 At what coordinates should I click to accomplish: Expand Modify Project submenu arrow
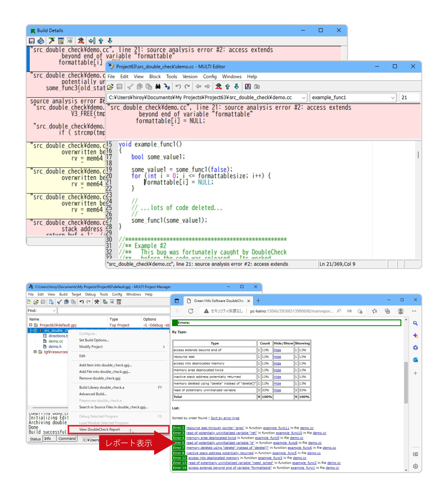(164, 347)
